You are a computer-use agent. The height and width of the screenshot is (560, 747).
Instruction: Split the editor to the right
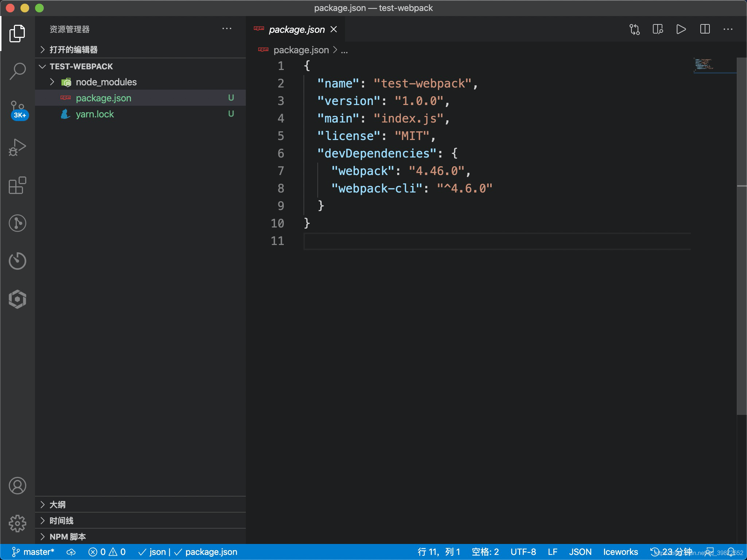[x=705, y=29]
